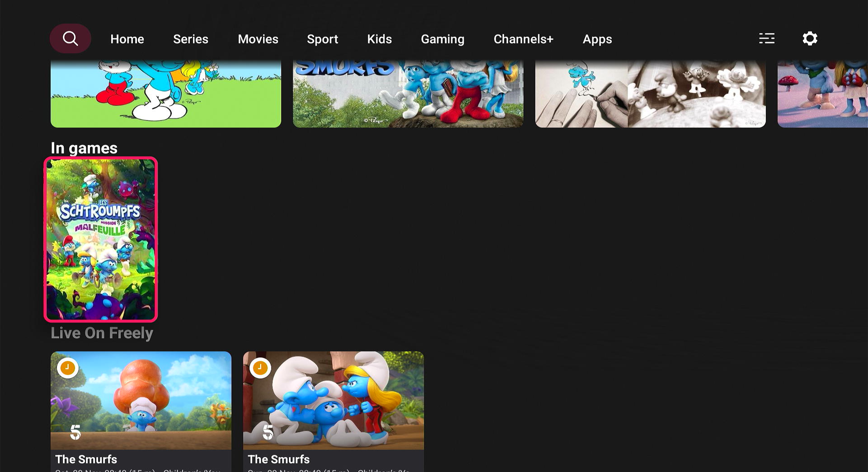Click the 'Live On Freely' section heading

coord(102,333)
